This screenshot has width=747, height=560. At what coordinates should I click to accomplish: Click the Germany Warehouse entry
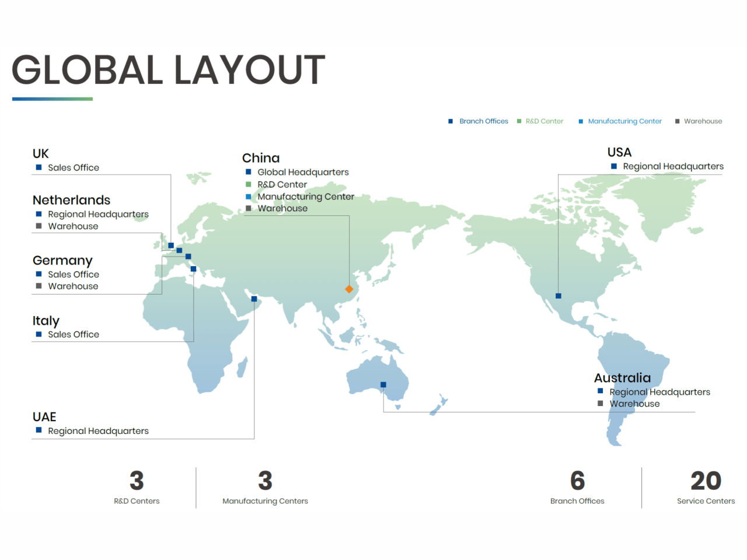pos(73,286)
